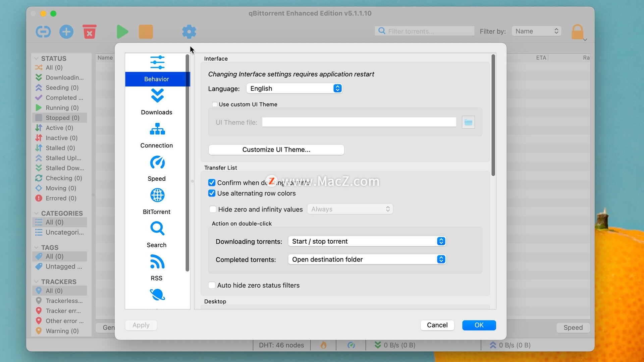Uncheck Use alternating row colors

[212, 193]
